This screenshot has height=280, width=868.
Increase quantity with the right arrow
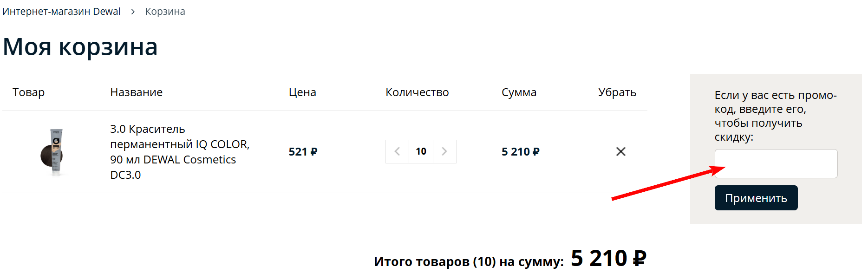tap(444, 152)
